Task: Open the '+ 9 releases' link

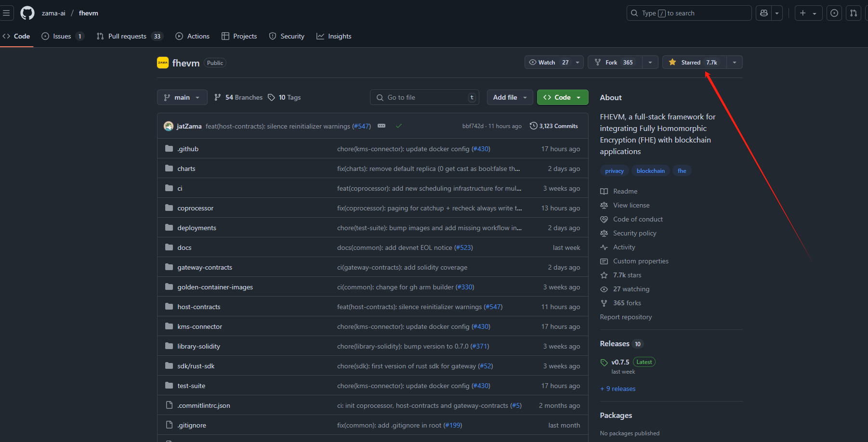Action: coord(618,389)
